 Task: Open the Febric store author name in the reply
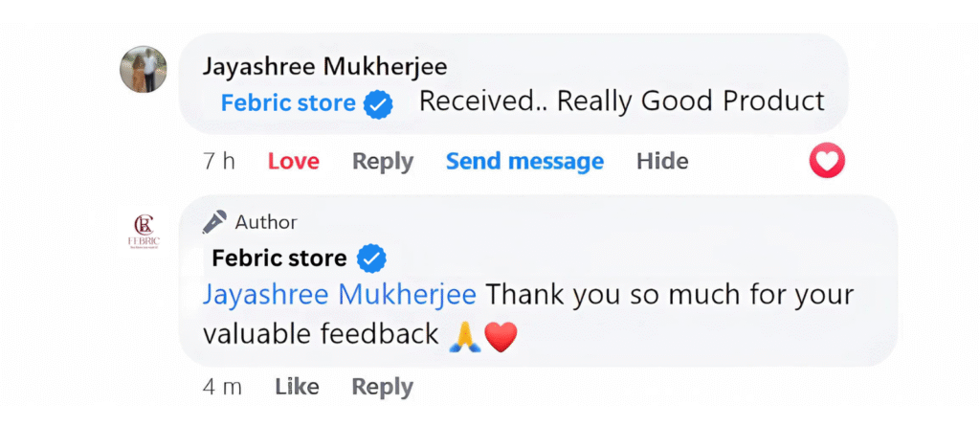click(278, 258)
